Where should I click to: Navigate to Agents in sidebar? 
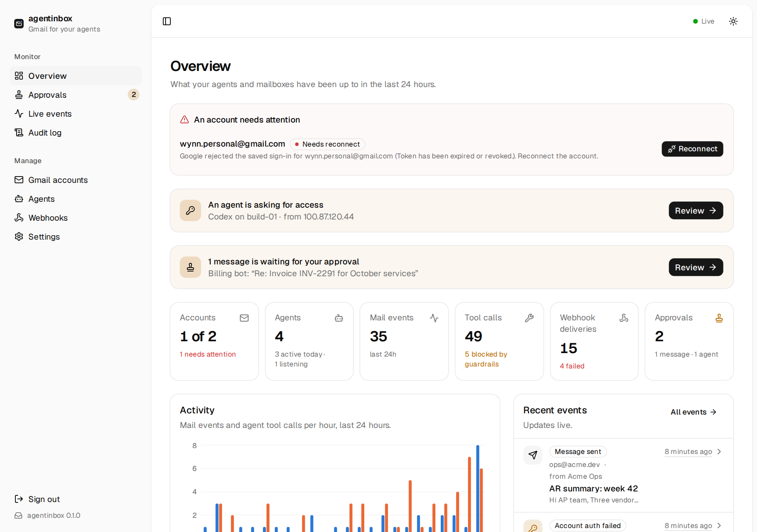tap(75, 199)
